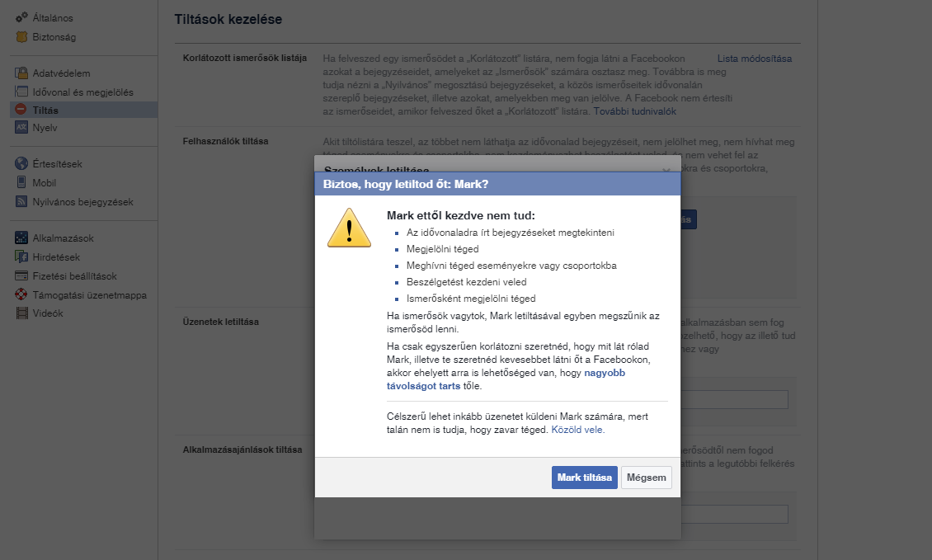
Task: Cancel blocking with Mégsem button
Action: 646,478
